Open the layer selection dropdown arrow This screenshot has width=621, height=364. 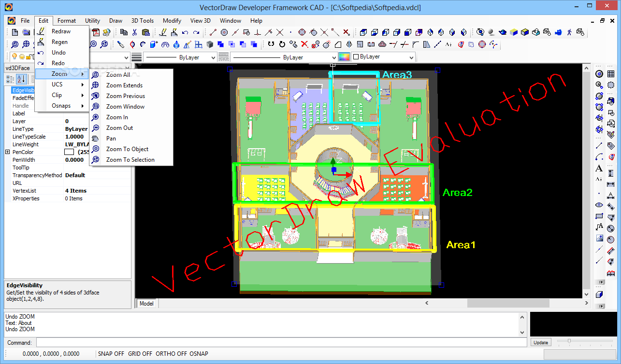[127, 57]
